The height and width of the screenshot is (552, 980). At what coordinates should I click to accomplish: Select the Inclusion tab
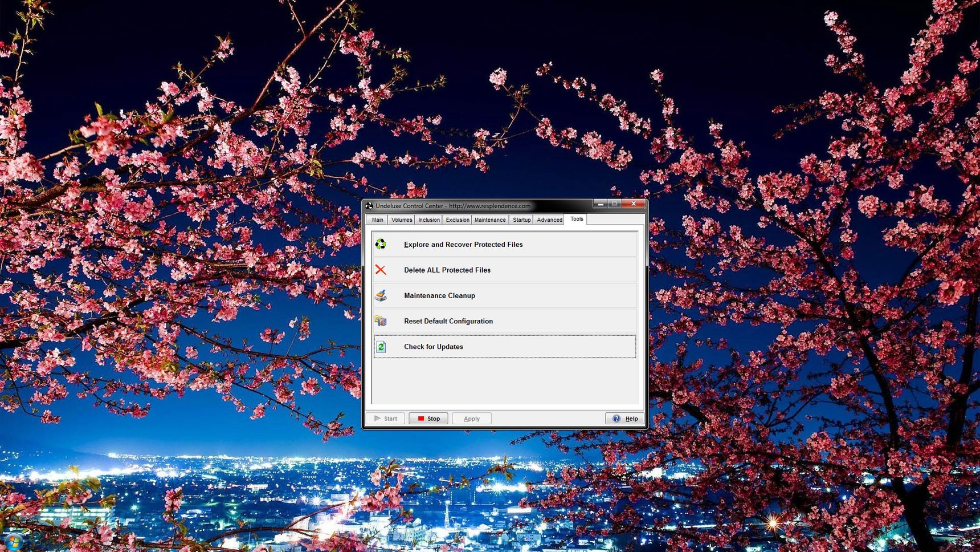[428, 220]
